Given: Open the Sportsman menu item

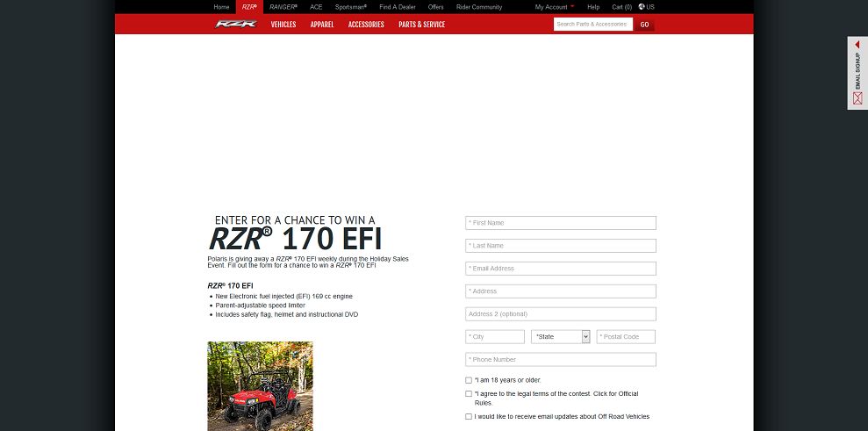Looking at the screenshot, I should pyautogui.click(x=351, y=7).
